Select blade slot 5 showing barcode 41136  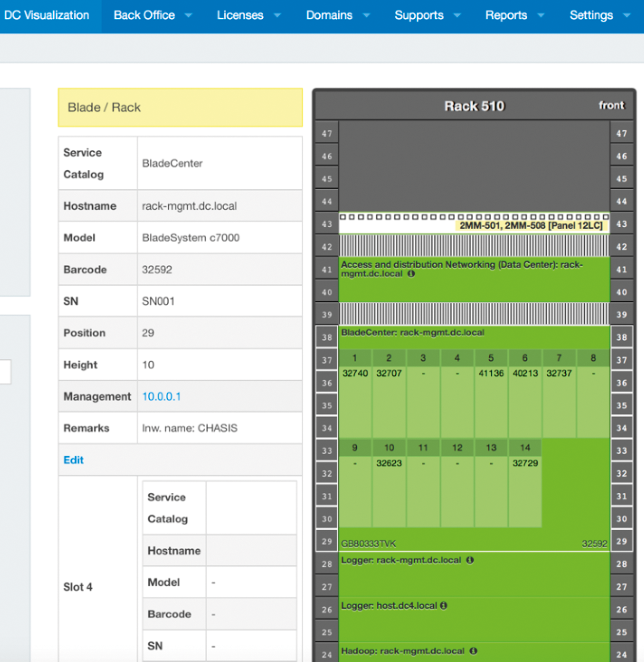[491, 374]
